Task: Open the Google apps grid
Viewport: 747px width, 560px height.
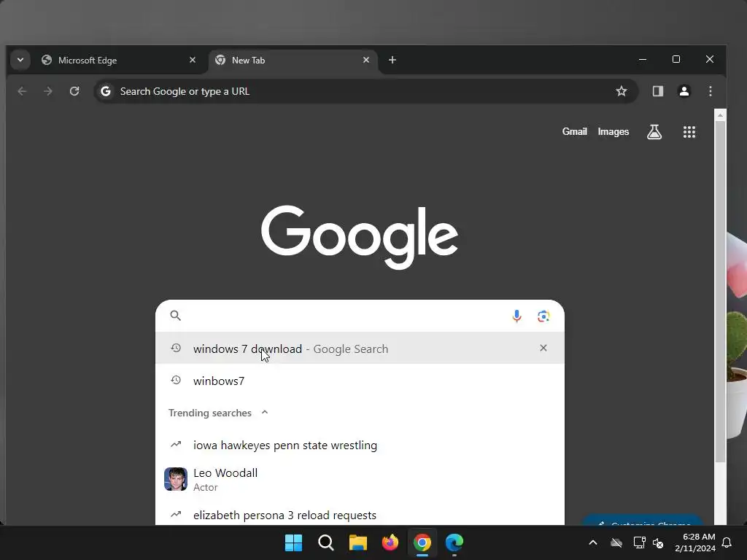Action: click(689, 132)
